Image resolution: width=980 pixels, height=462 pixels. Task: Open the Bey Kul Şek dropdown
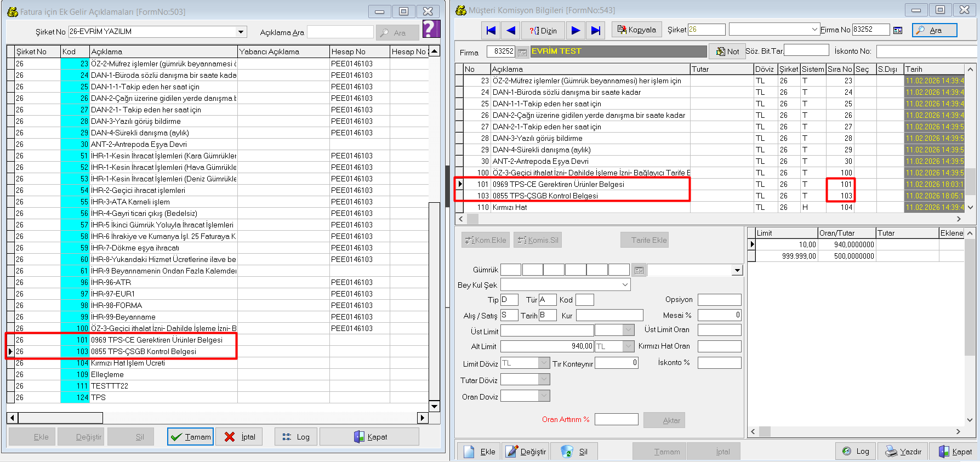[625, 285]
